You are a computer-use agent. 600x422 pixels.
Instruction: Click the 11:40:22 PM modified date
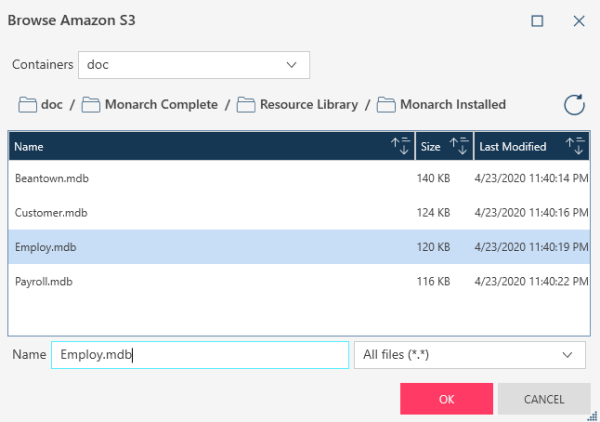coord(532,282)
